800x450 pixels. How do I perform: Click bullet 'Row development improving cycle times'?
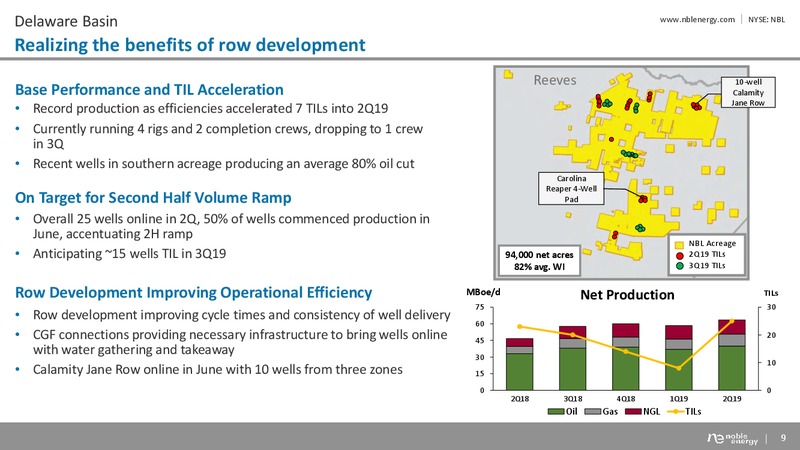241,315
